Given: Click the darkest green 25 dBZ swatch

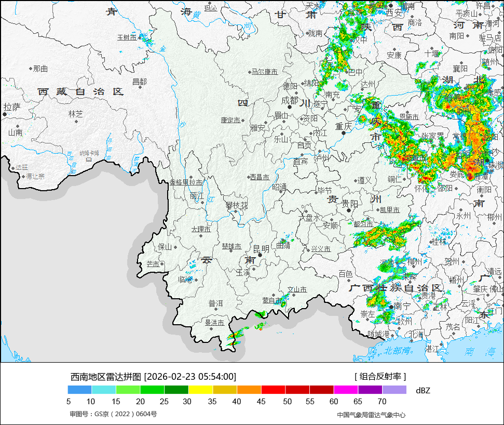Looking at the screenshot, I should click(x=176, y=390).
